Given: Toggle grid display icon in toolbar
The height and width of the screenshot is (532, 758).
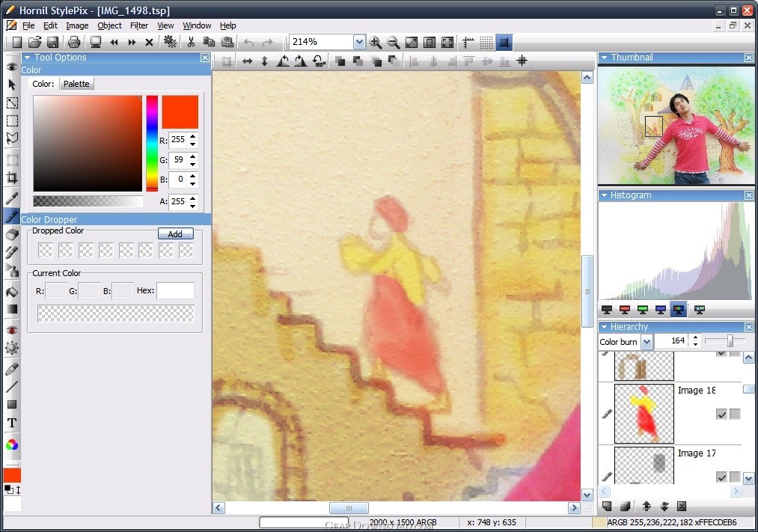Looking at the screenshot, I should coord(486,43).
